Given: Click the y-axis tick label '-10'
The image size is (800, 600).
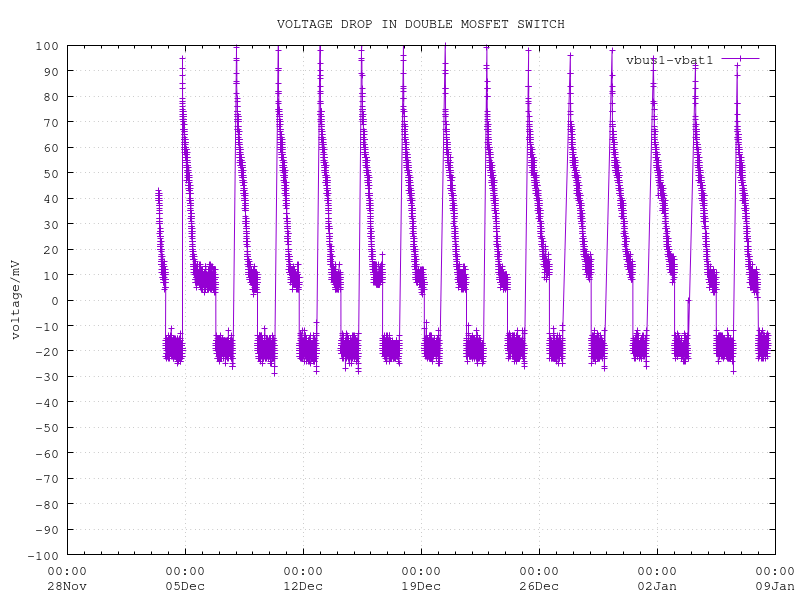Looking at the screenshot, I should point(47,326).
